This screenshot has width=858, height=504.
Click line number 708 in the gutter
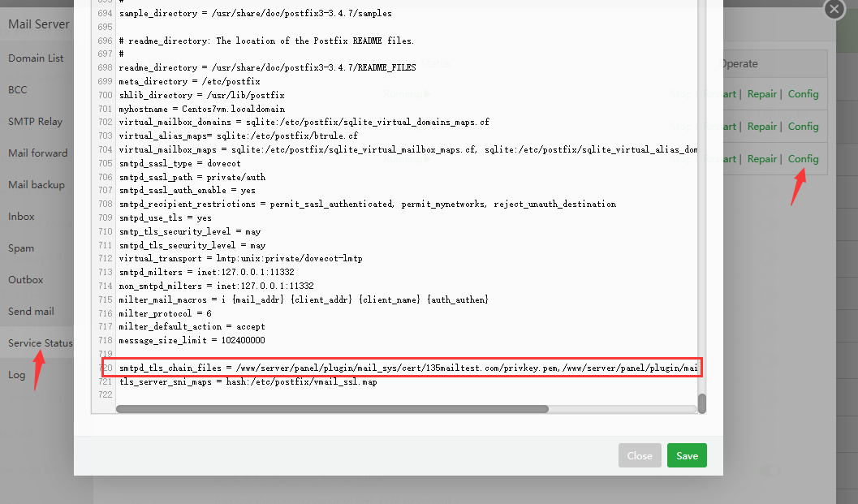(x=105, y=205)
